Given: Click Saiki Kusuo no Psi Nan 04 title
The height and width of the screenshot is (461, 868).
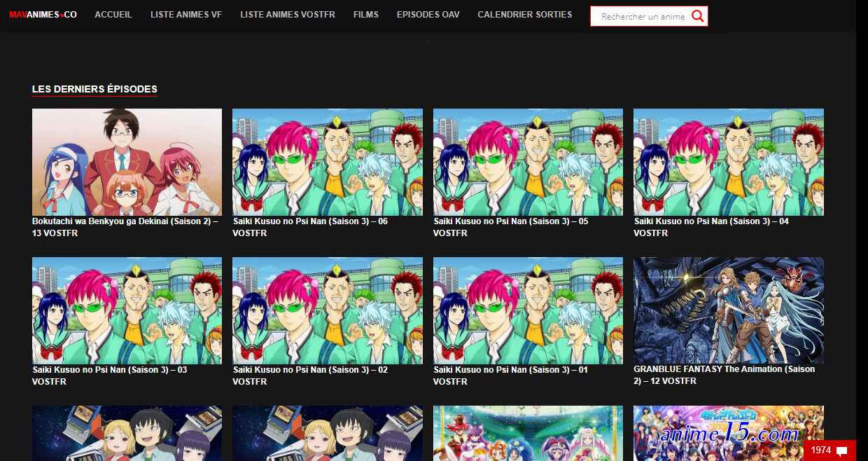Looking at the screenshot, I should pos(711,227).
